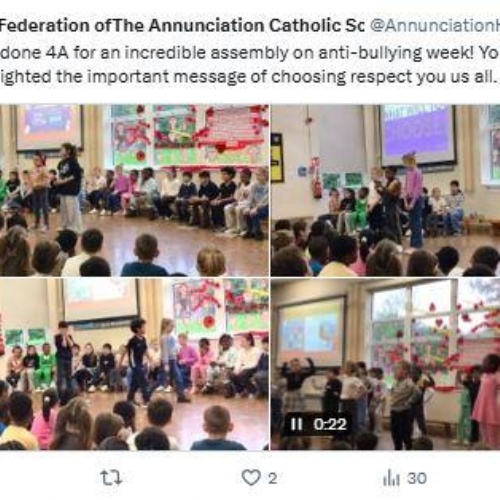Open the top-right photo with purple screen
Viewport: 500px width, 500px height.
click(x=385, y=190)
